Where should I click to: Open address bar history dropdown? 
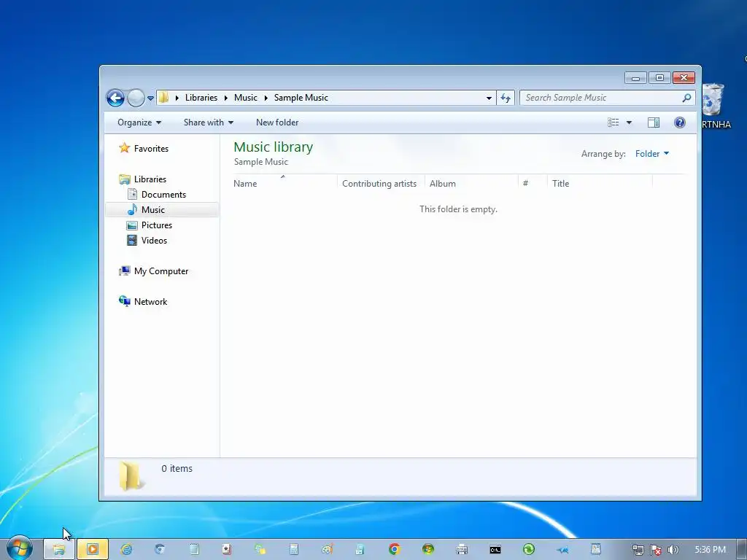489,98
